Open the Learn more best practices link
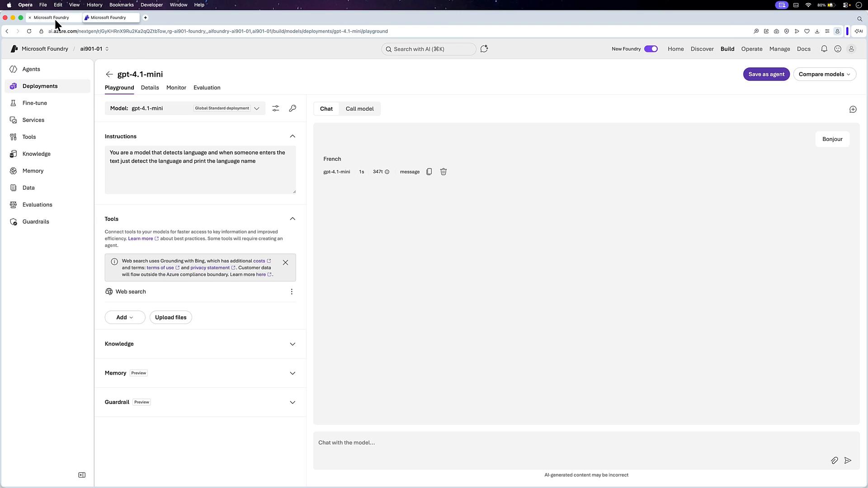 pos(143,239)
